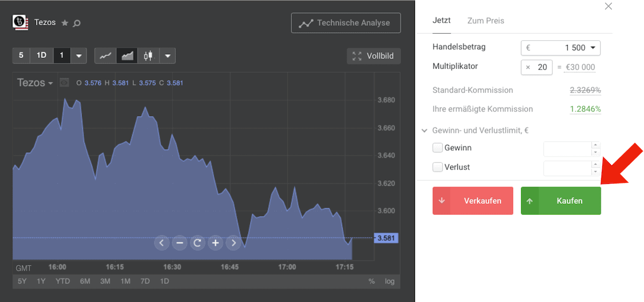644x302 pixels.
Task: Toggle the eye visibility icon next to Tezos
Action: point(64,83)
